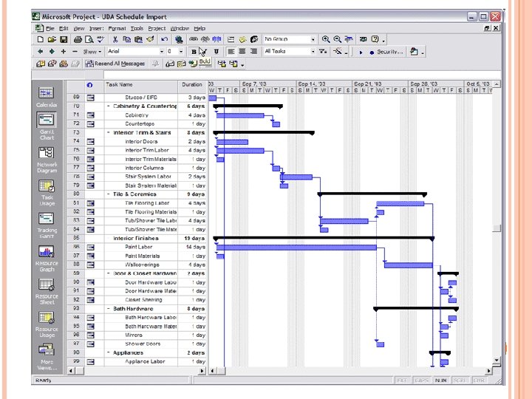532x399 pixels.
Task: Click the New document icon
Action: pos(41,39)
